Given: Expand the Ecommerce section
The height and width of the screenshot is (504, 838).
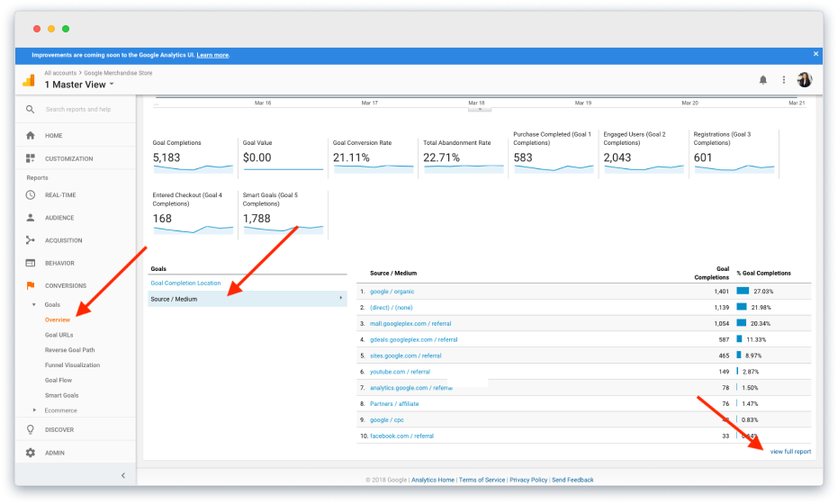Looking at the screenshot, I should pyautogui.click(x=34, y=410).
